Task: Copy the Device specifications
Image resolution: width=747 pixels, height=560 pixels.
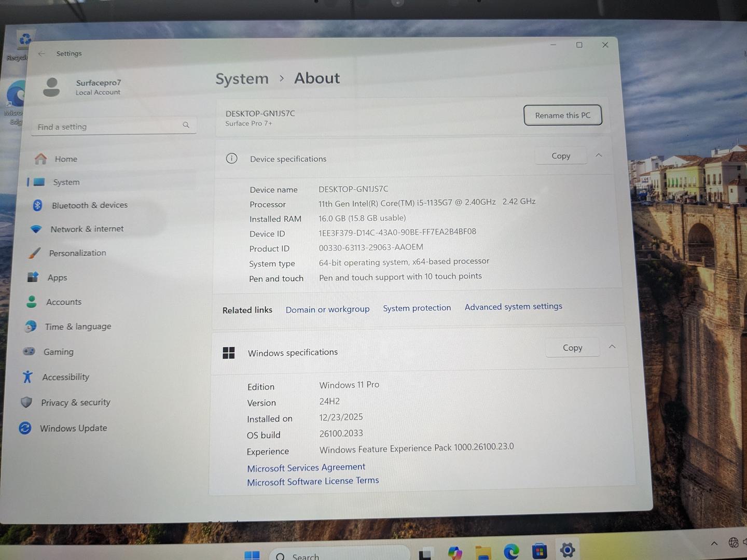Action: (560, 156)
